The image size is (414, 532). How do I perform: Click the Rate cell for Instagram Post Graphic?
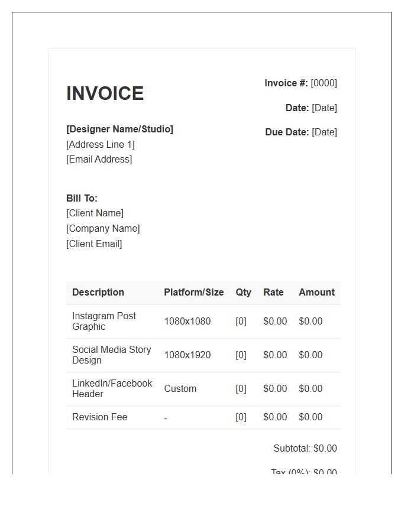tap(275, 322)
